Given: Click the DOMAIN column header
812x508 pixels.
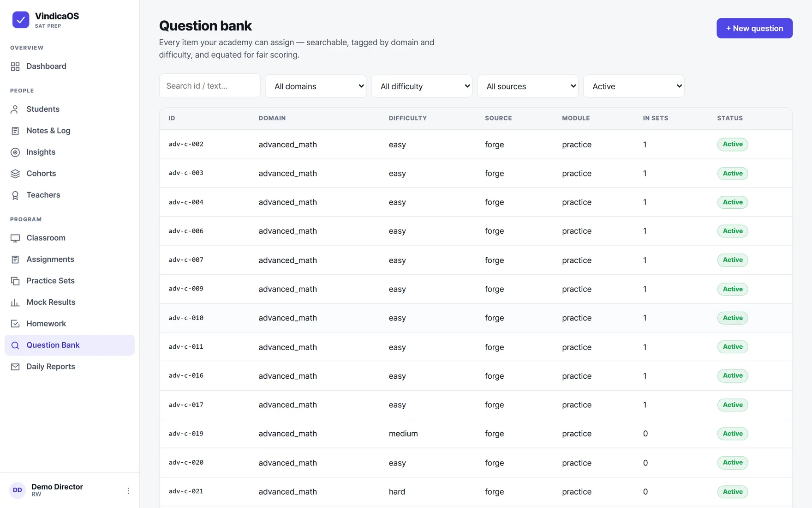Looking at the screenshot, I should tap(272, 118).
